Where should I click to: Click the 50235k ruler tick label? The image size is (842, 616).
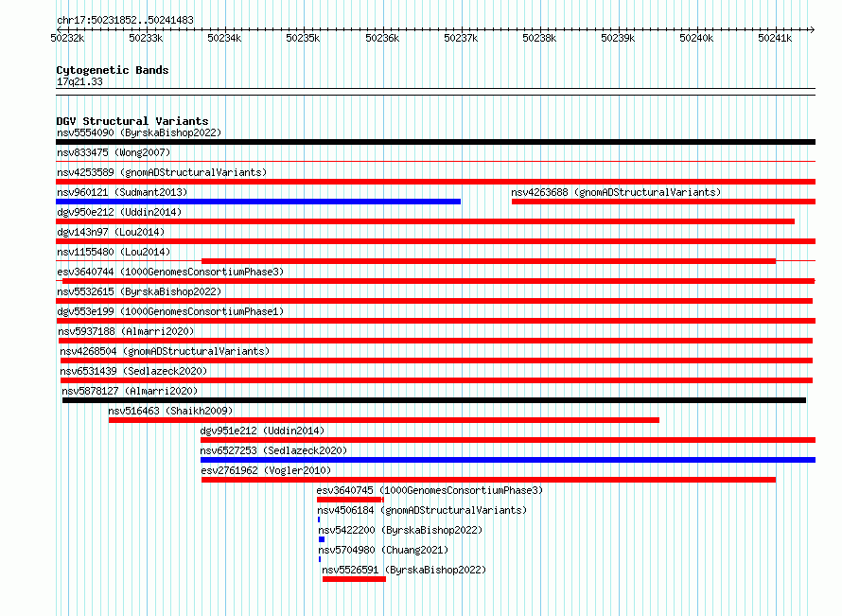(x=303, y=38)
